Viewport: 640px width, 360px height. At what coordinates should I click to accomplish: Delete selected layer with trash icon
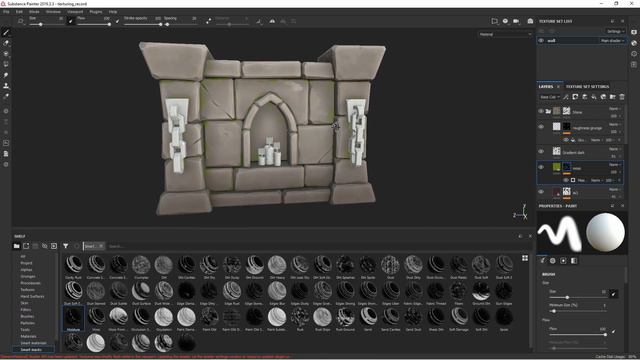(622, 97)
